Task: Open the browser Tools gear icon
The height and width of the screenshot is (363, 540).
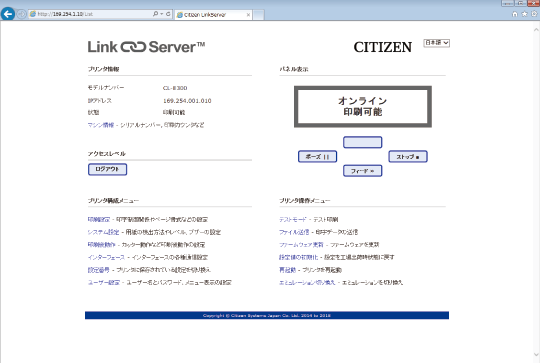Action: [x=534, y=14]
